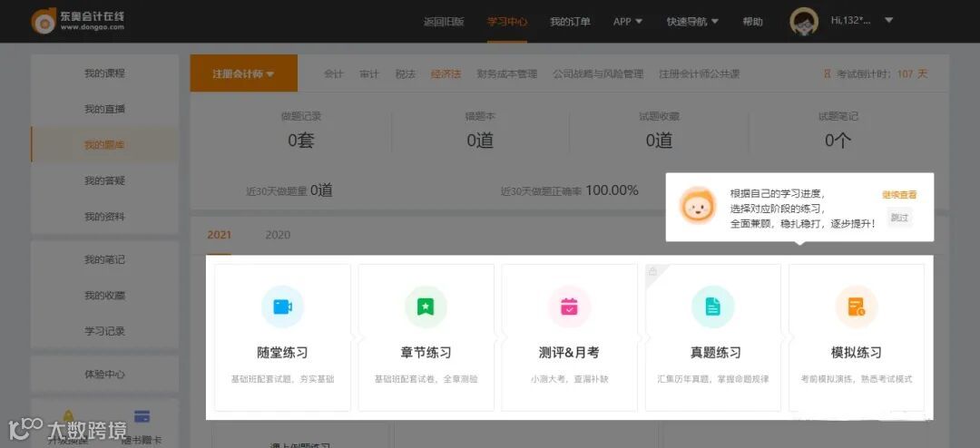980x448 pixels.
Task: Switch to the 会计 subject tab
Action: pyautogui.click(x=334, y=73)
